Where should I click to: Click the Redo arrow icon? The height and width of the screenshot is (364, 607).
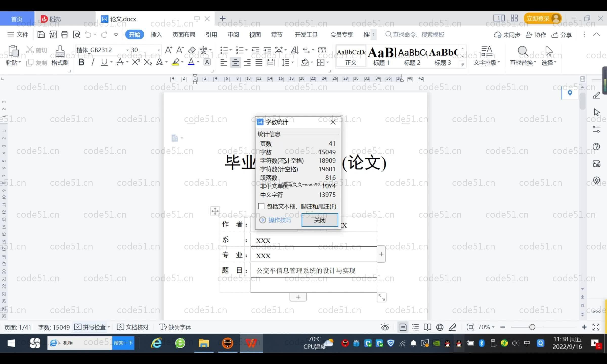(104, 34)
